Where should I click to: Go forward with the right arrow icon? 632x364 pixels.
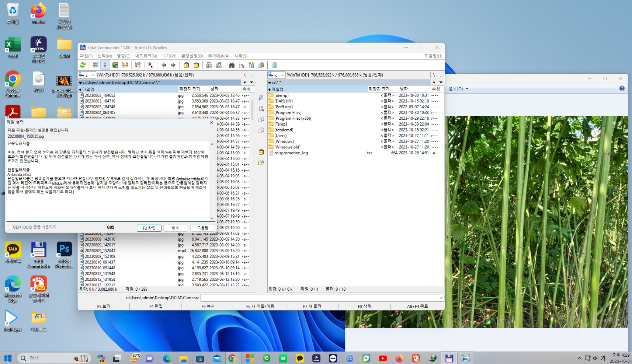click(x=173, y=65)
